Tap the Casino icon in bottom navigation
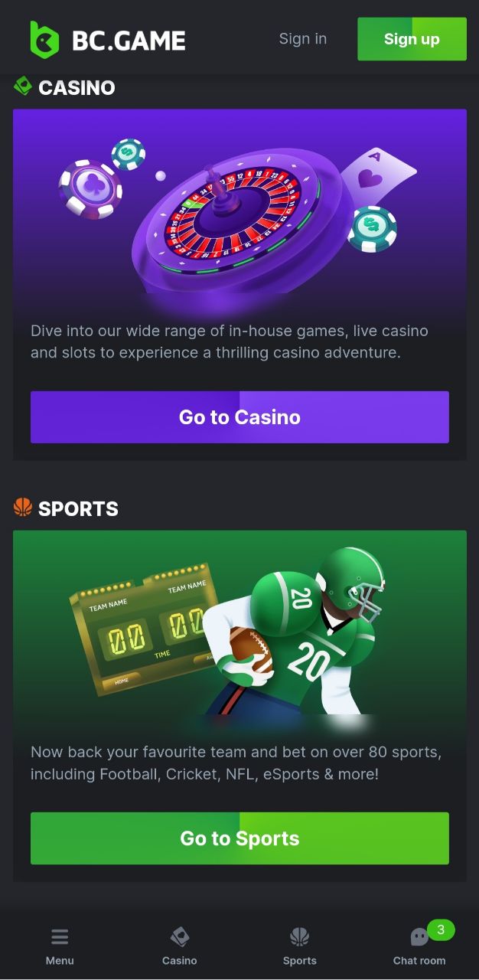 point(180,936)
